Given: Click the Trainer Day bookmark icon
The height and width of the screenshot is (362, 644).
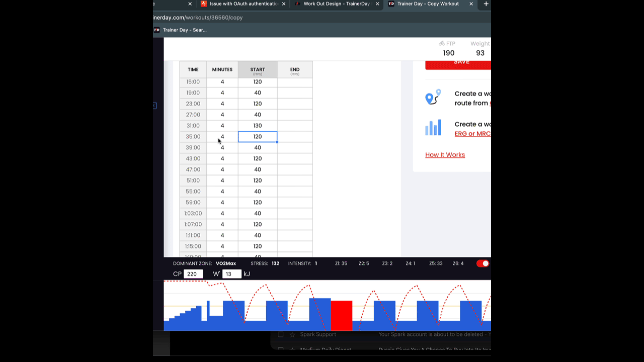Looking at the screenshot, I should click(157, 30).
